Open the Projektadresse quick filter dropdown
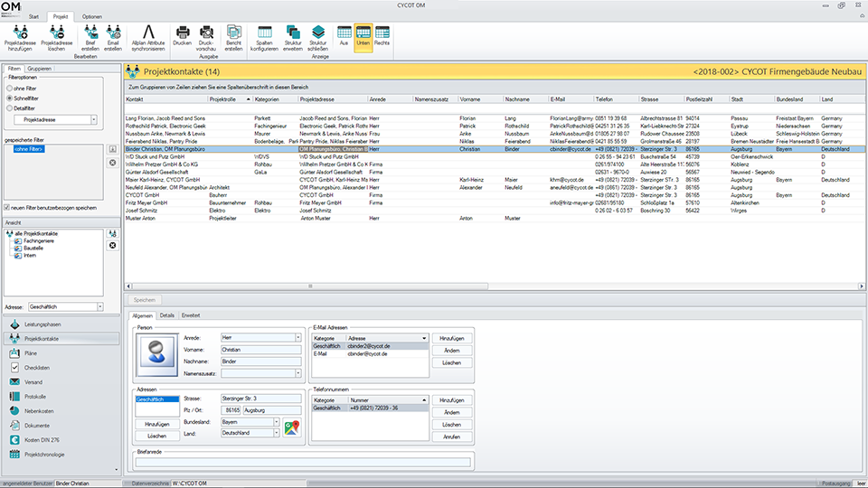Screen dimensions: 868x488 point(93,119)
